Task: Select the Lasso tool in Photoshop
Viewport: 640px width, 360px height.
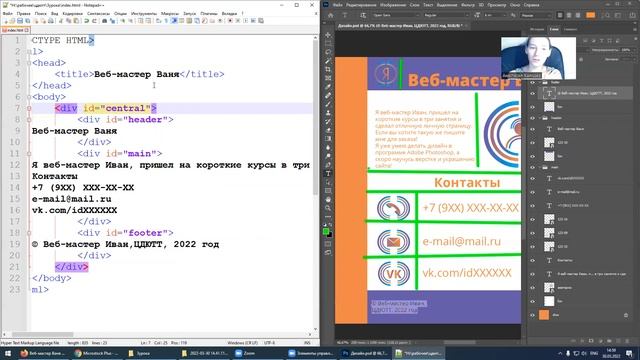Action: (x=328, y=52)
